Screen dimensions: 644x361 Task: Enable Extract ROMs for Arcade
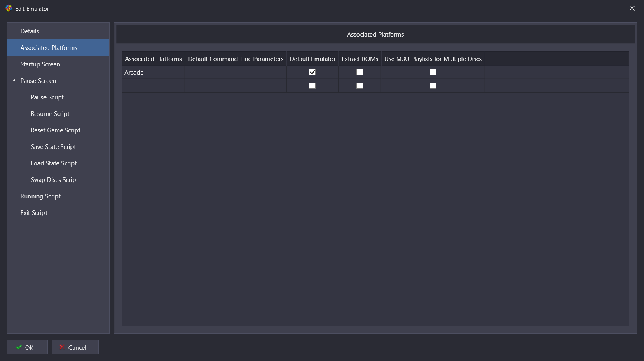pos(360,72)
